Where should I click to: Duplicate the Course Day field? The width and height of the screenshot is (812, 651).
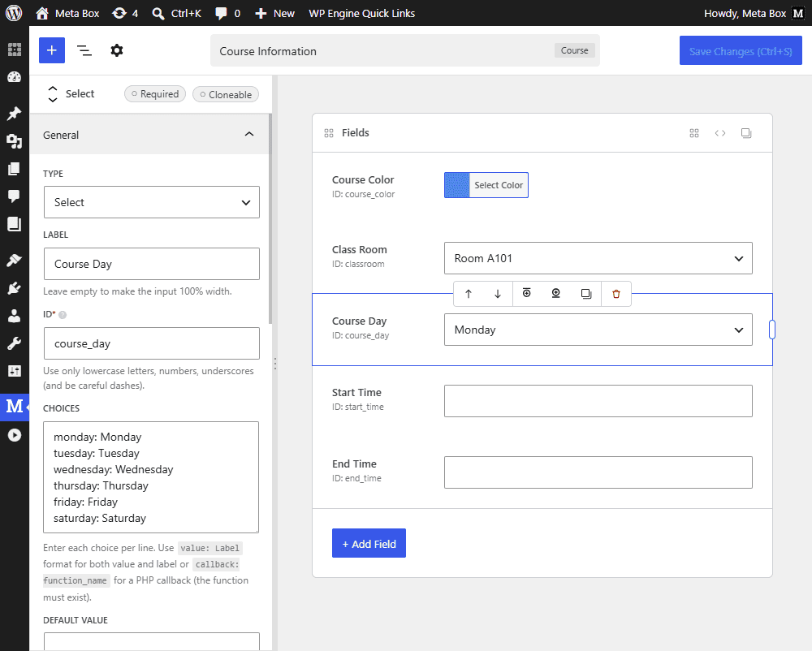click(x=586, y=294)
